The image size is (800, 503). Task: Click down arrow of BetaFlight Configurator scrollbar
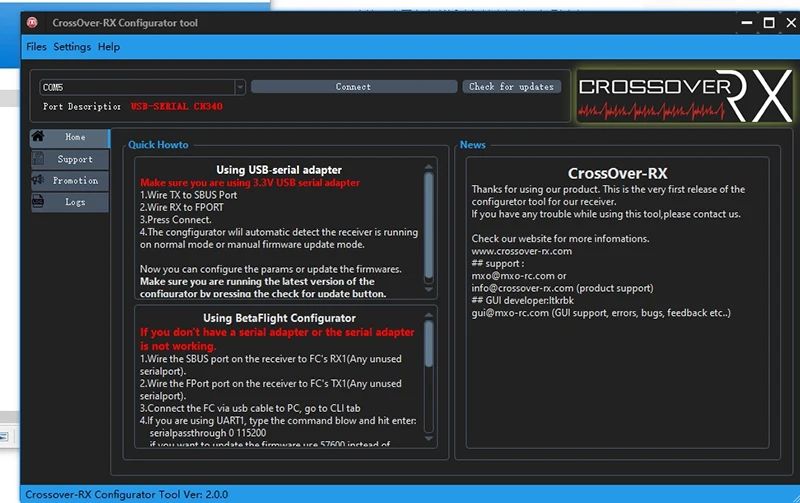coord(429,438)
